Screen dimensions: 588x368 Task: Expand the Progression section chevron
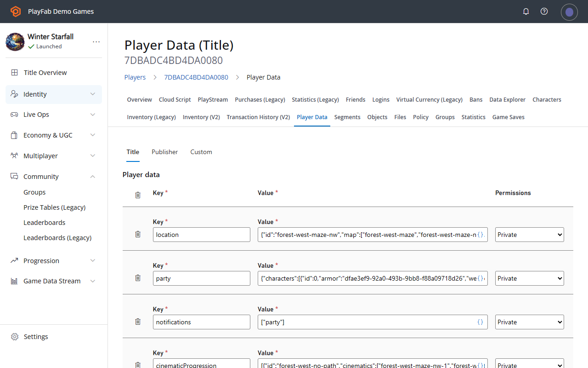pos(93,261)
